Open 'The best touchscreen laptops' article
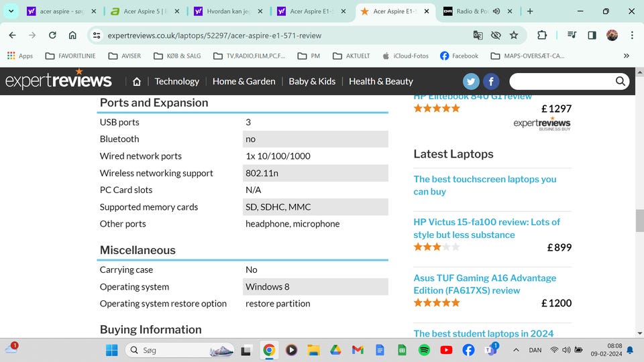Viewport: 644px width, 362px height. click(484, 186)
